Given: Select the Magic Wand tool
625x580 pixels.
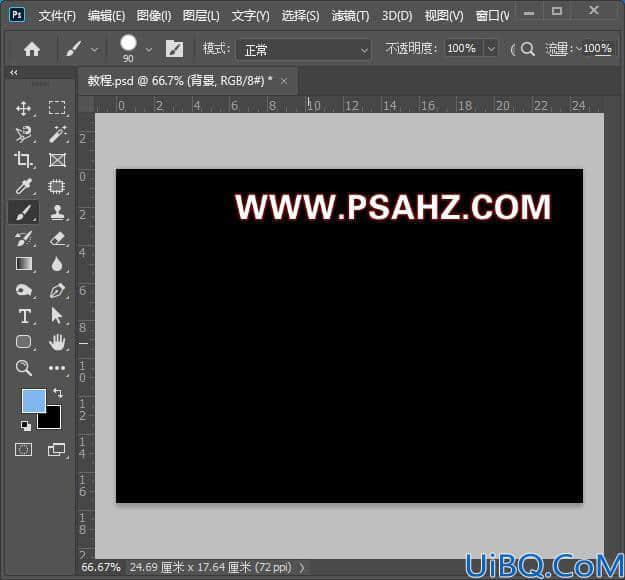Looking at the screenshot, I should (x=57, y=134).
